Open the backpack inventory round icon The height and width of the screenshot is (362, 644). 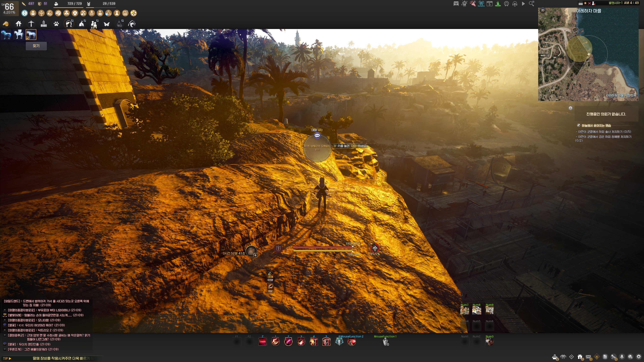33,13
